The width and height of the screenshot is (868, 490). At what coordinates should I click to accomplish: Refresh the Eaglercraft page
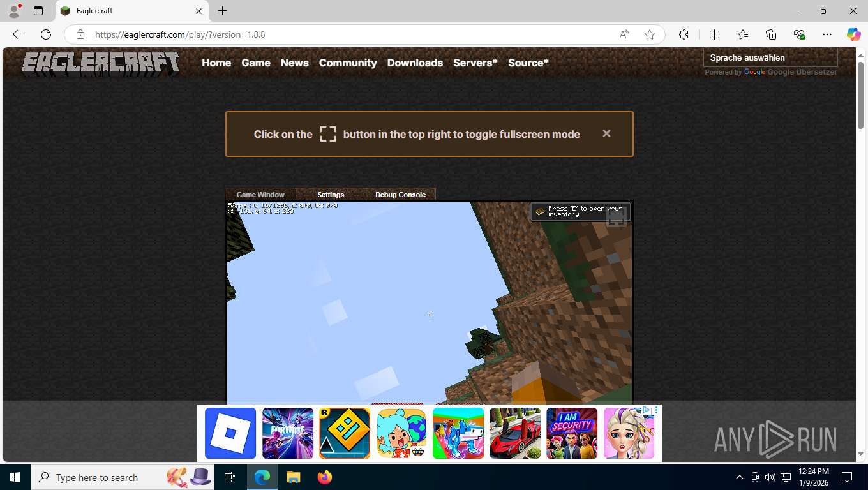tap(46, 34)
